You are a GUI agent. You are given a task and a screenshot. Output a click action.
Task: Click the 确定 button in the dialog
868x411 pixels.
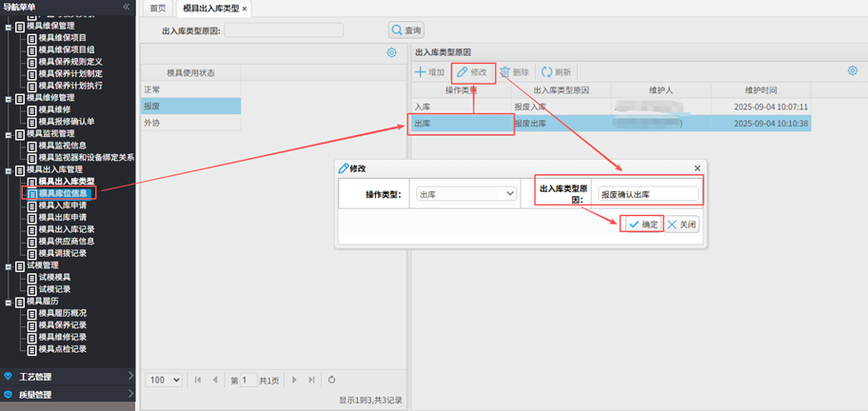(642, 225)
